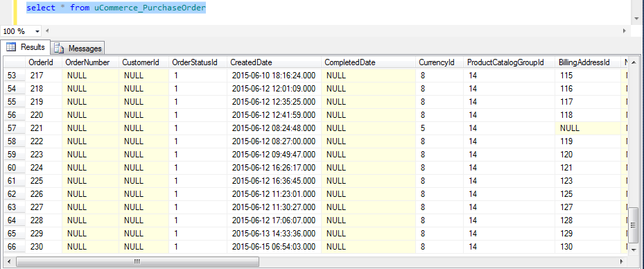644x269 pixels.
Task: Click OrderId cell 225
Action: coord(44,181)
